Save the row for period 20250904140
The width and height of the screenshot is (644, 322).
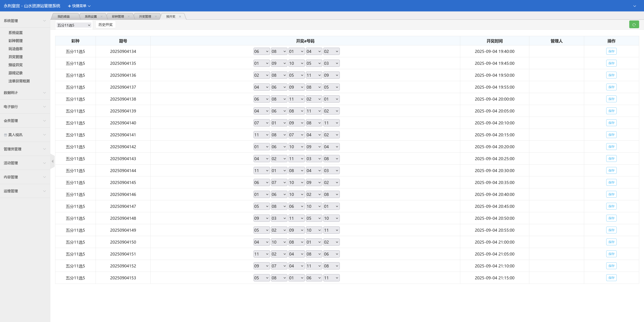pos(611,123)
